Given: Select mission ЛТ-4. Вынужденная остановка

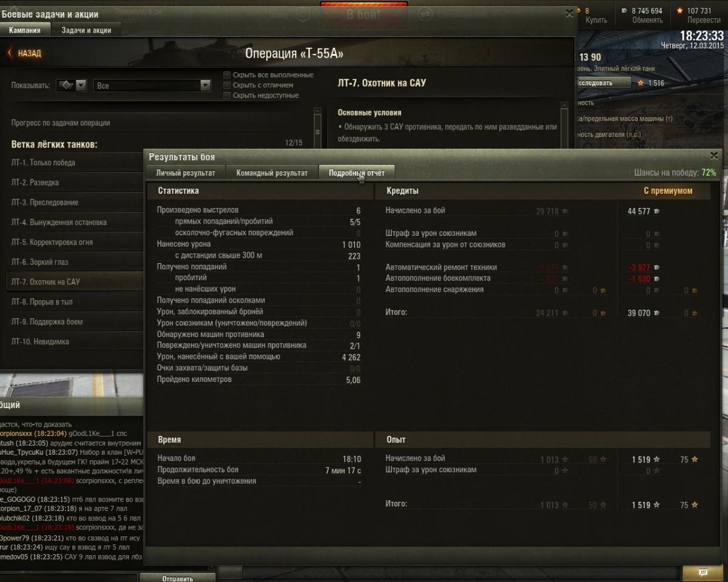Looking at the screenshot, I should pyautogui.click(x=76, y=222).
